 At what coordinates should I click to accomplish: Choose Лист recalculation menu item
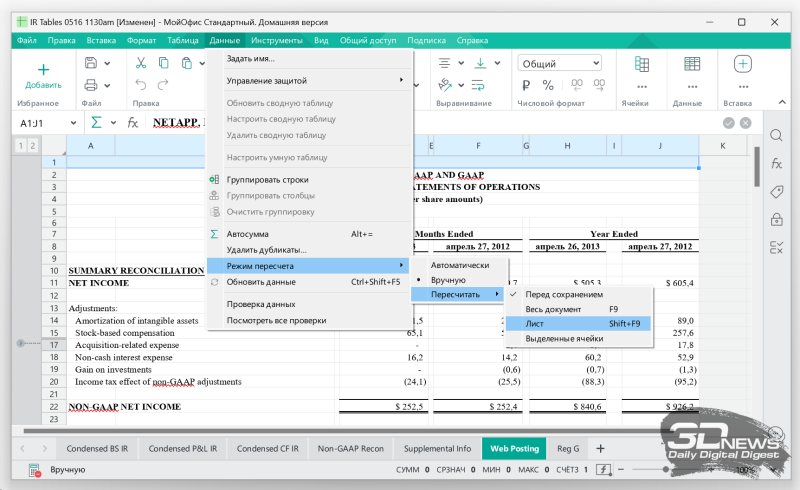pos(579,324)
